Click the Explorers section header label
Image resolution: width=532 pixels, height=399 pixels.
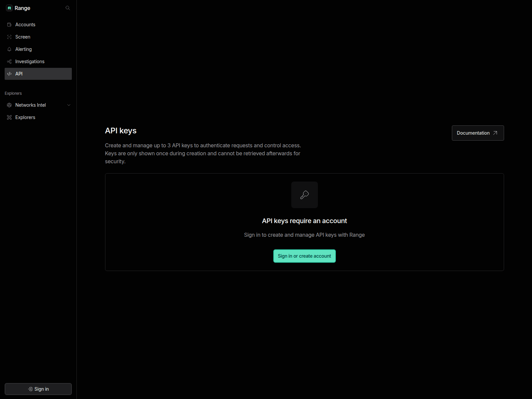pyautogui.click(x=13, y=93)
